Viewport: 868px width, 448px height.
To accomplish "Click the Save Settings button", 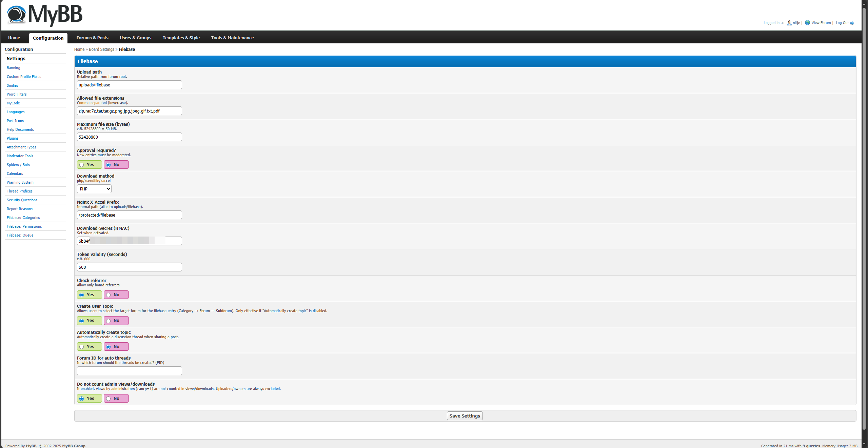I will click(x=465, y=416).
